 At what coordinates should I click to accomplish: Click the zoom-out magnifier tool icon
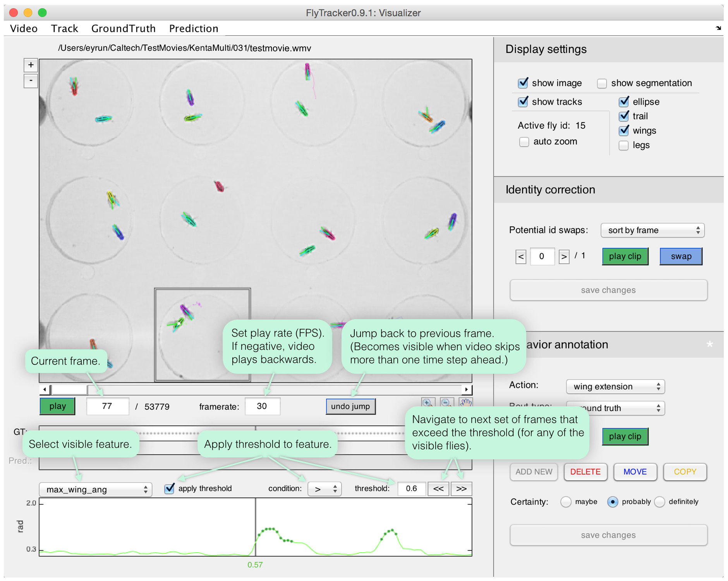[446, 402]
